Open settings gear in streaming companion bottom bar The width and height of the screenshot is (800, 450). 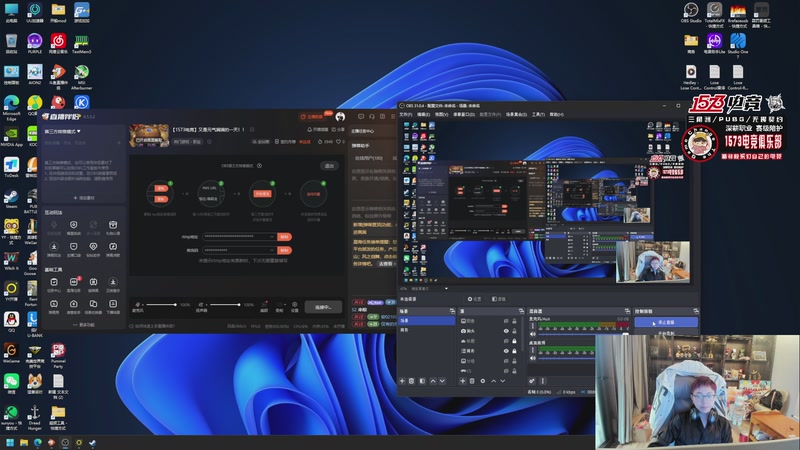(x=294, y=305)
